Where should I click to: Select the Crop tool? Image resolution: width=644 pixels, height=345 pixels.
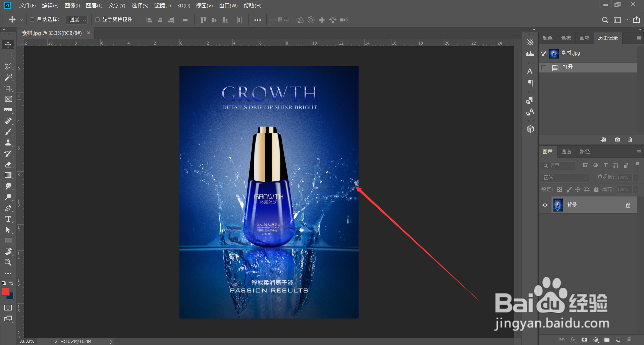[x=8, y=88]
